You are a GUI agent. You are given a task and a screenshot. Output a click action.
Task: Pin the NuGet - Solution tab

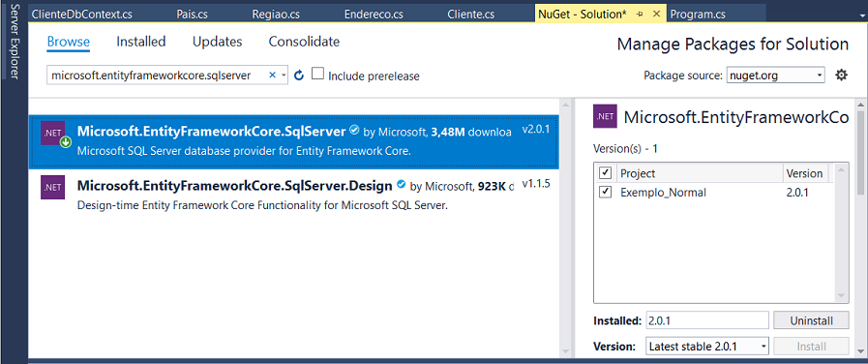tap(640, 15)
